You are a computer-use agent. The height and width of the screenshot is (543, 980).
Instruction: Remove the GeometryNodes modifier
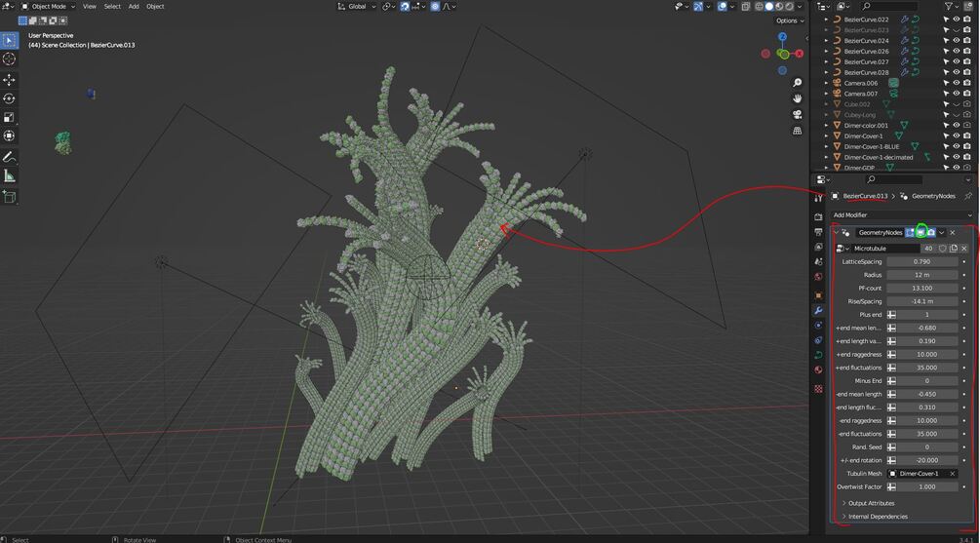(x=953, y=232)
